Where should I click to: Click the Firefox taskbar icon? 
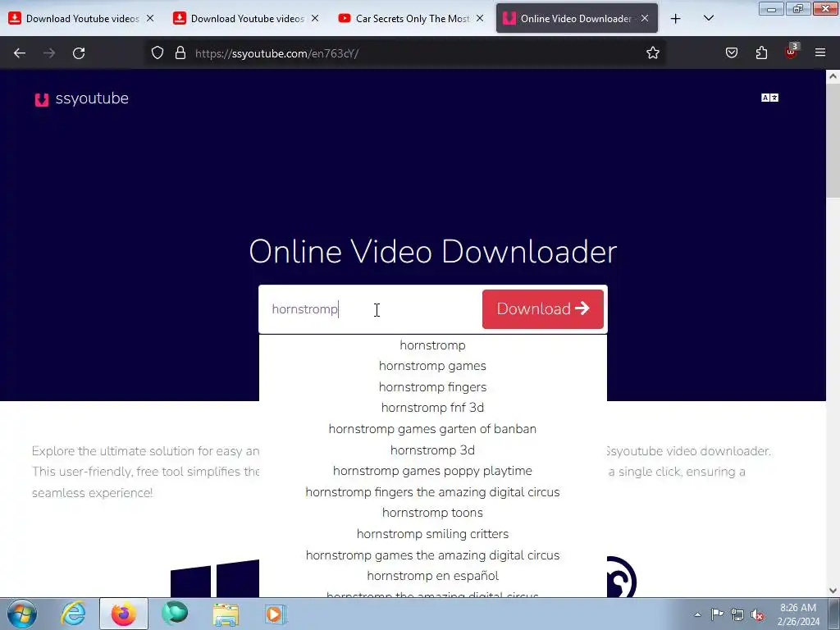124,614
